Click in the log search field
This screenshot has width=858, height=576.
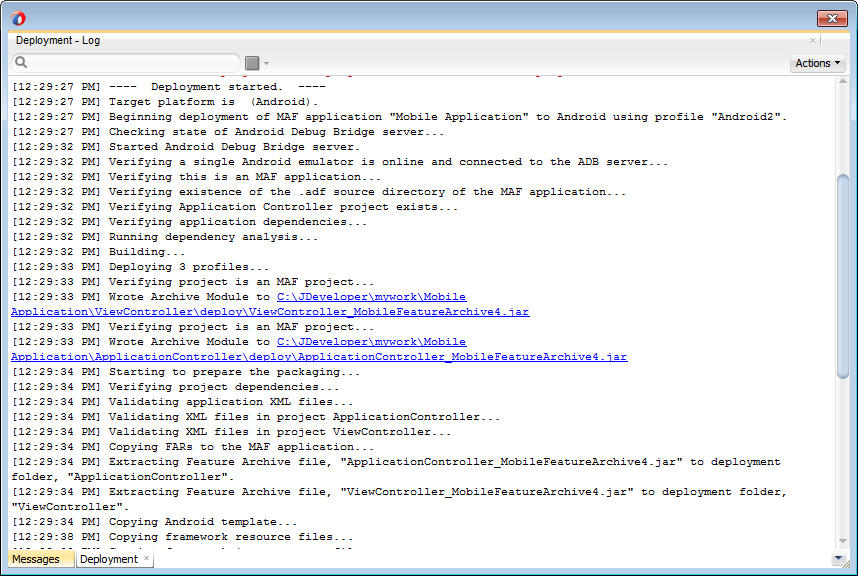click(126, 62)
